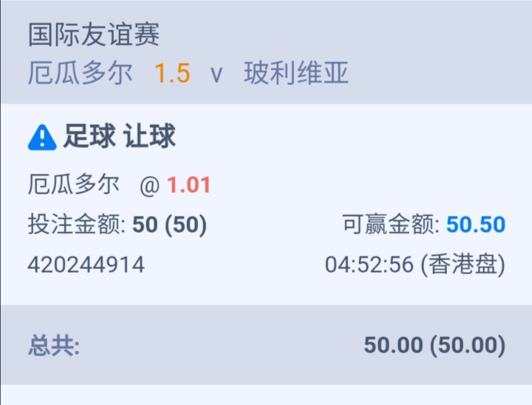Tap 玻利维亚 team name in header
This screenshot has width=532, height=405.
pyautogui.click(x=296, y=74)
